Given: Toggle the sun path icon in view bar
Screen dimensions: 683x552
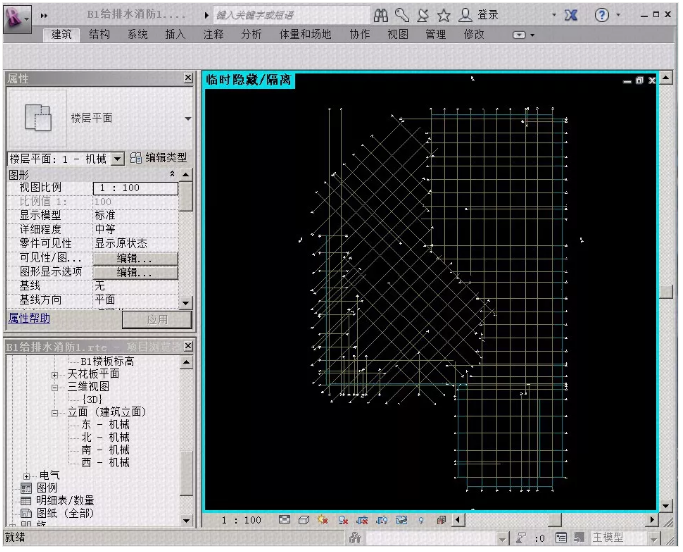Looking at the screenshot, I should click(323, 520).
